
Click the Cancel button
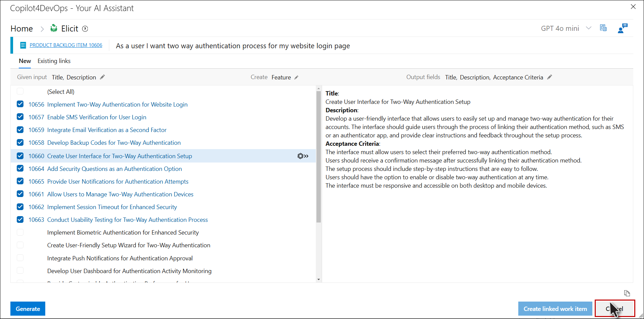615,309
